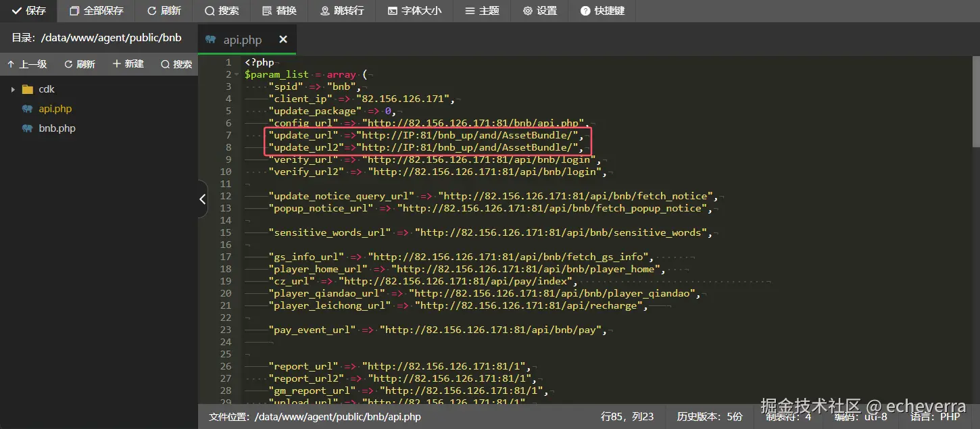Click "gm_report_url" on line 28
This screenshot has width=980, height=429.
[312, 390]
